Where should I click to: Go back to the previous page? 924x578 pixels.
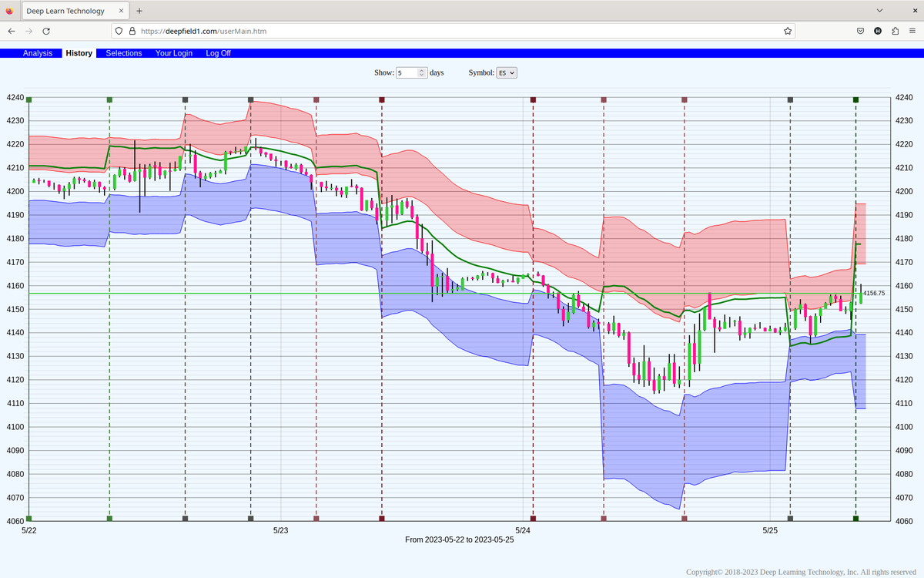pyautogui.click(x=12, y=31)
